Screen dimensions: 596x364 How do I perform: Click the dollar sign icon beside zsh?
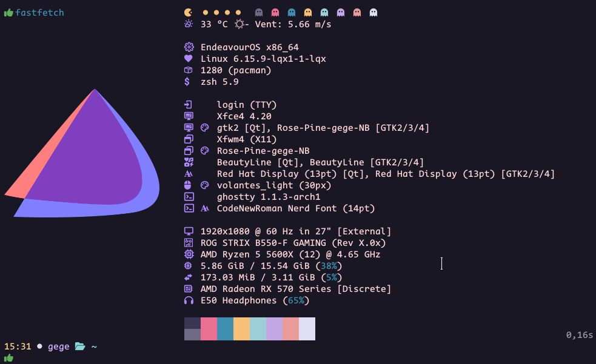tap(187, 82)
